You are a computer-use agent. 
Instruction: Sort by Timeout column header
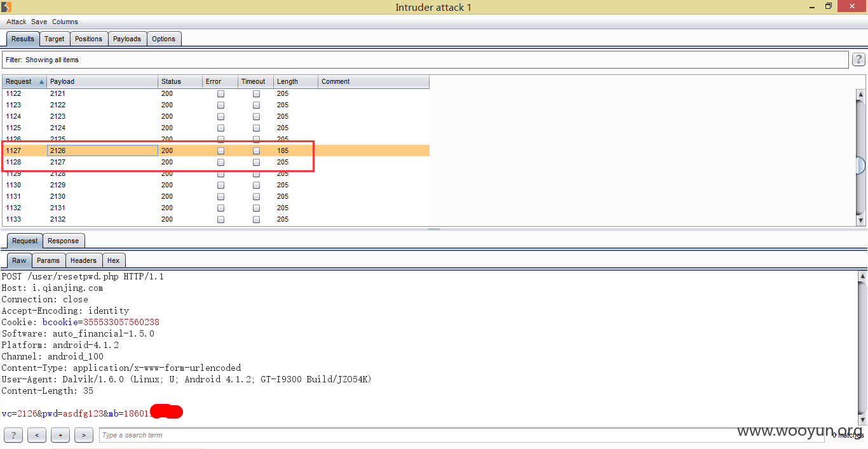(x=256, y=81)
